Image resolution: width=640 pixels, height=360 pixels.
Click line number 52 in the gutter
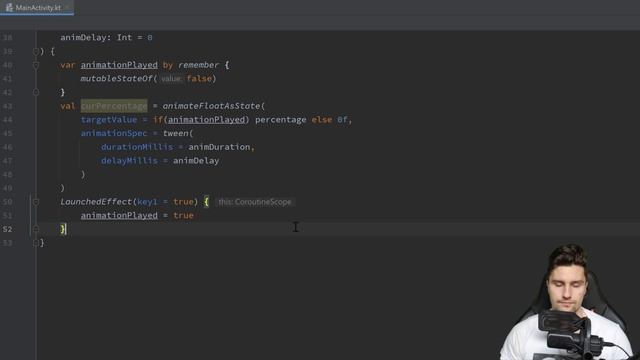click(7, 229)
